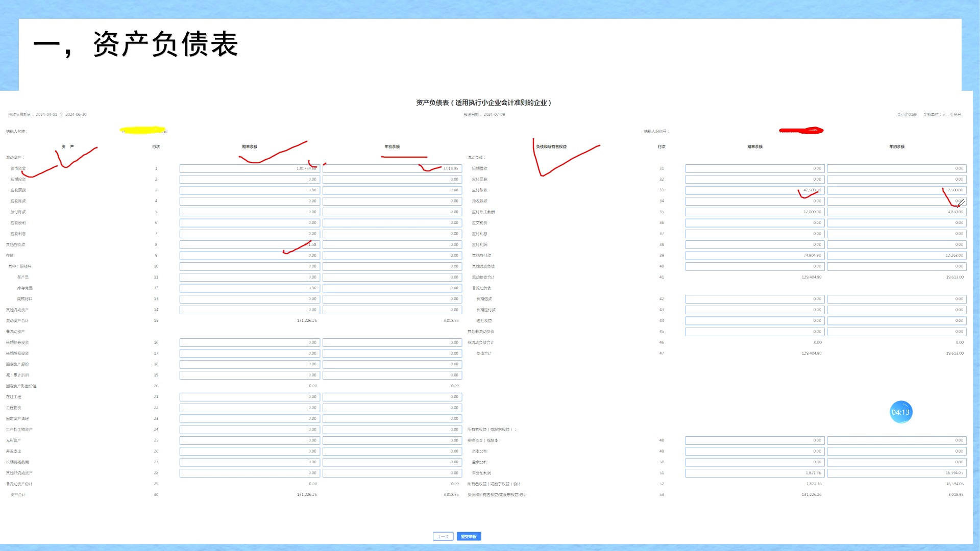This screenshot has height=551, width=980.
Task: Click row 17 长期股权投资 年初余额 field
Action: click(392, 354)
